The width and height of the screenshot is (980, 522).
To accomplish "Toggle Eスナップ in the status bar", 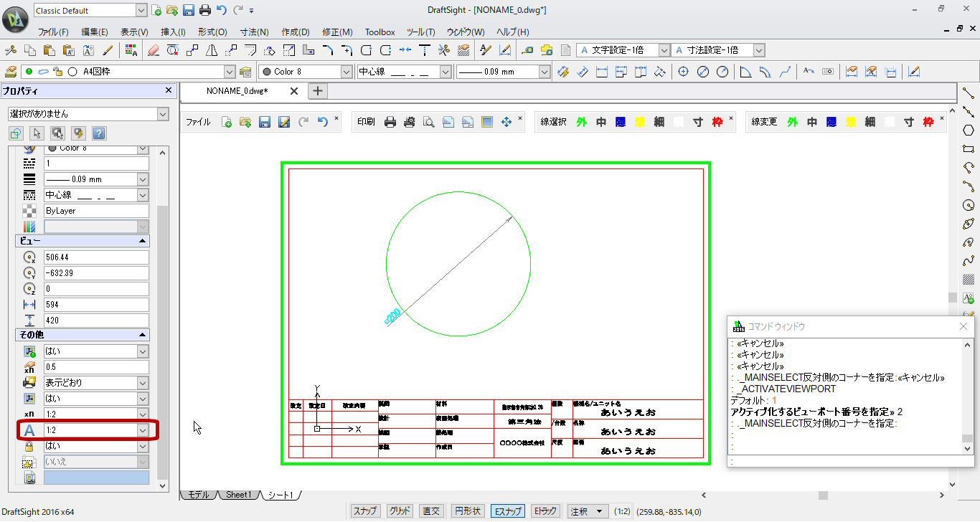I will 507,511.
